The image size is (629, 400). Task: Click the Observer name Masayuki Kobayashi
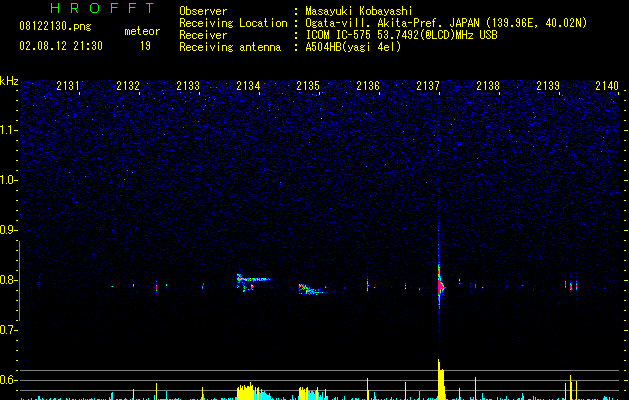tap(359, 11)
